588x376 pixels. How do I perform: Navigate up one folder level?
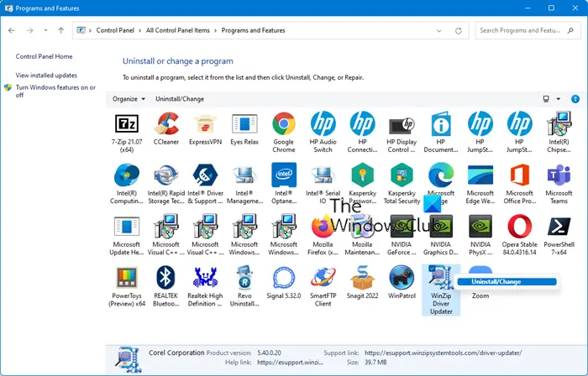point(60,30)
